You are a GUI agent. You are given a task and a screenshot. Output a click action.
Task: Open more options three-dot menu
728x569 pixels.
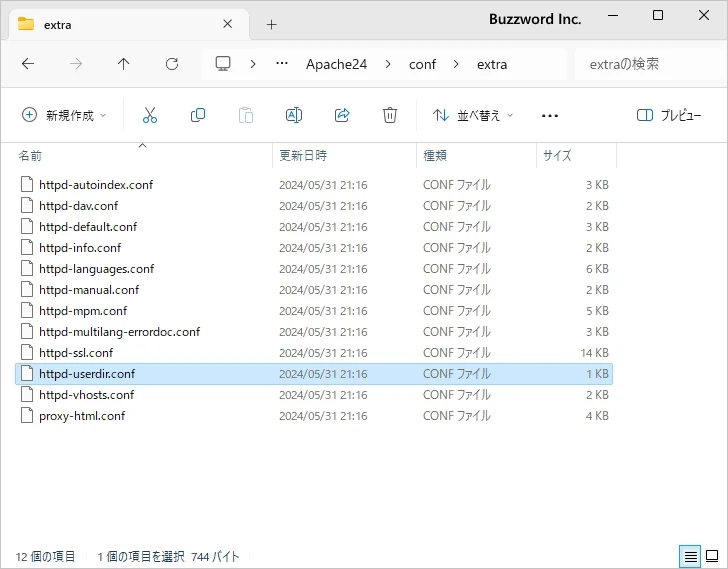[549, 115]
